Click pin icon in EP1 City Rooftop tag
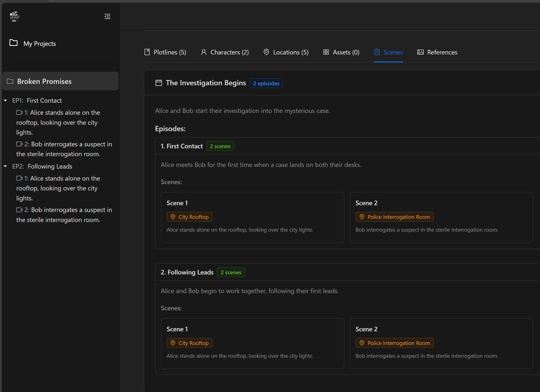This screenshot has height=392, width=540. point(173,217)
